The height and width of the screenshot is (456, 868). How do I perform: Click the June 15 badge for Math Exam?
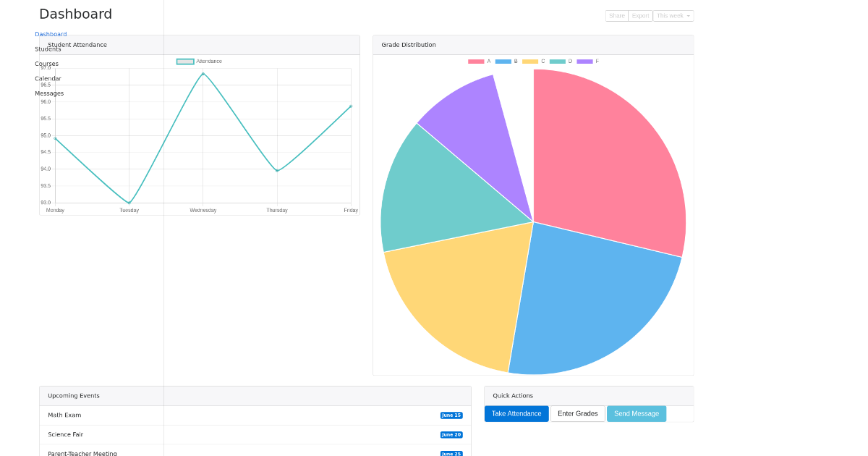pyautogui.click(x=451, y=415)
